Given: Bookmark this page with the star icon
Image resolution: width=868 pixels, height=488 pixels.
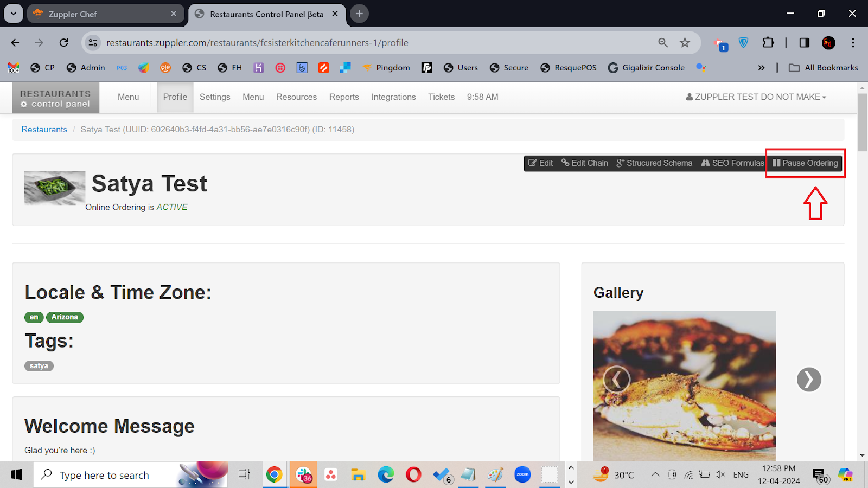Looking at the screenshot, I should click(x=685, y=43).
